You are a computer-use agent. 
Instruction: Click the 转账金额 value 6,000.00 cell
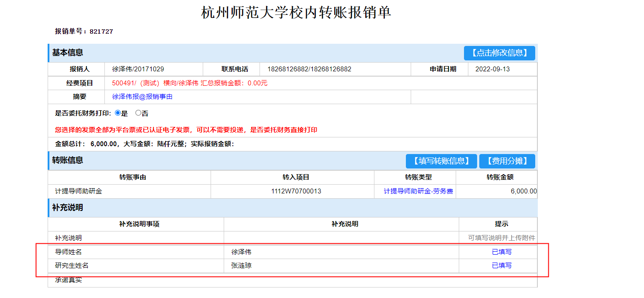497,191
